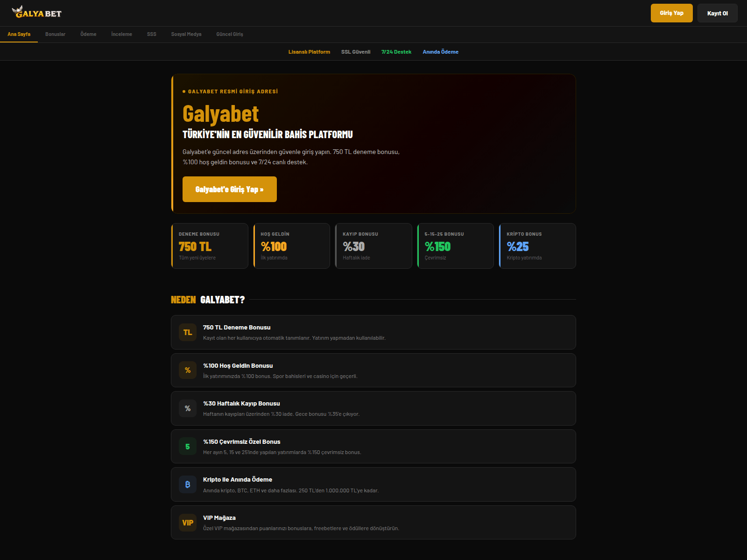The height and width of the screenshot is (560, 747).
Task: Click the Bitcoin icon for Kripto ödeme
Action: tap(188, 484)
